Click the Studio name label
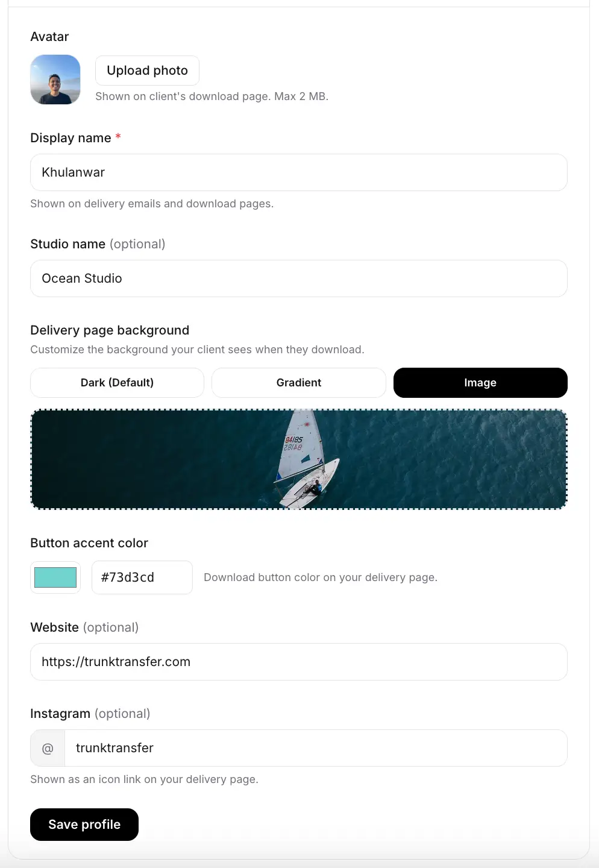This screenshot has width=599, height=868. tap(67, 244)
